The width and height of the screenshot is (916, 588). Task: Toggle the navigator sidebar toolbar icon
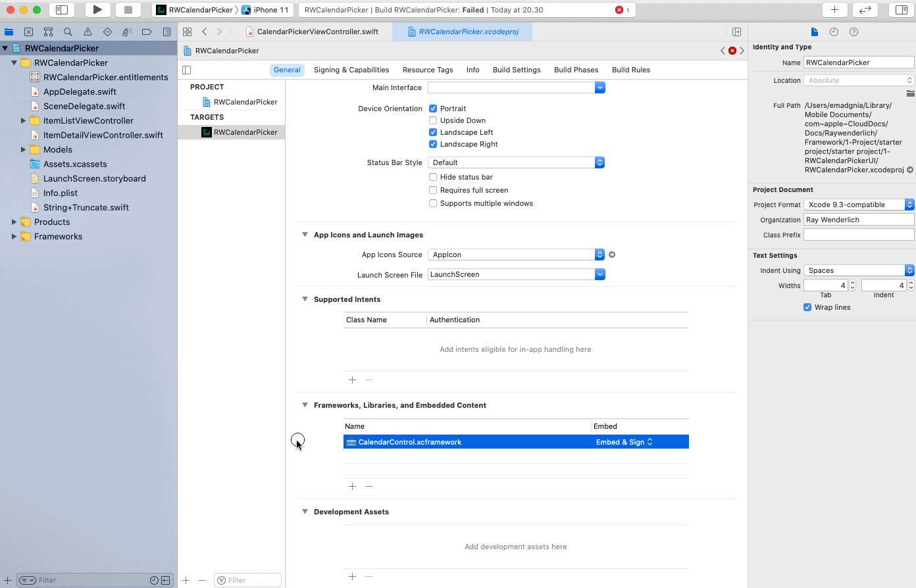[62, 10]
